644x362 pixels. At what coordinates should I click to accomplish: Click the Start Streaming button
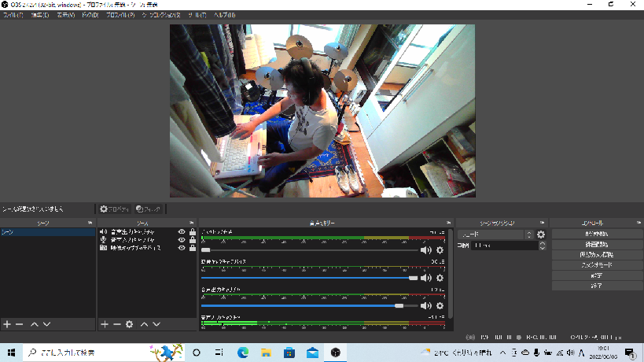(x=597, y=235)
